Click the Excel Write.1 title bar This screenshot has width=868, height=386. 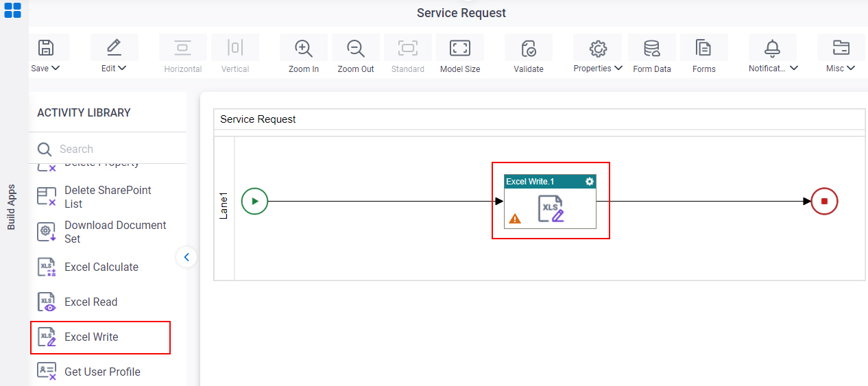point(550,181)
